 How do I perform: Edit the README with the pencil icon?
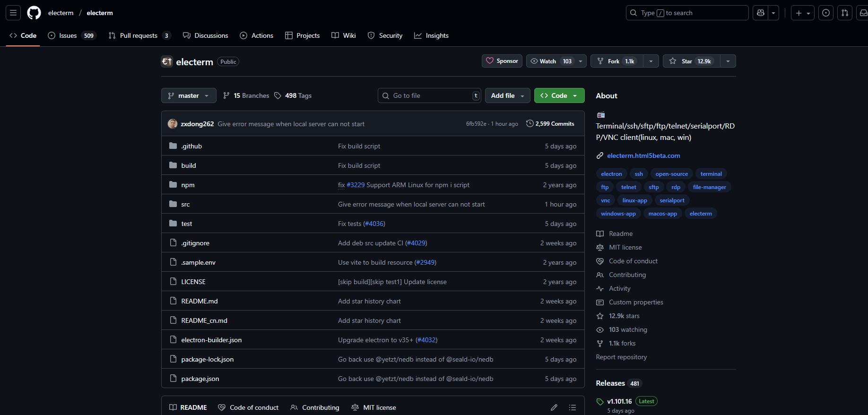[554, 407]
